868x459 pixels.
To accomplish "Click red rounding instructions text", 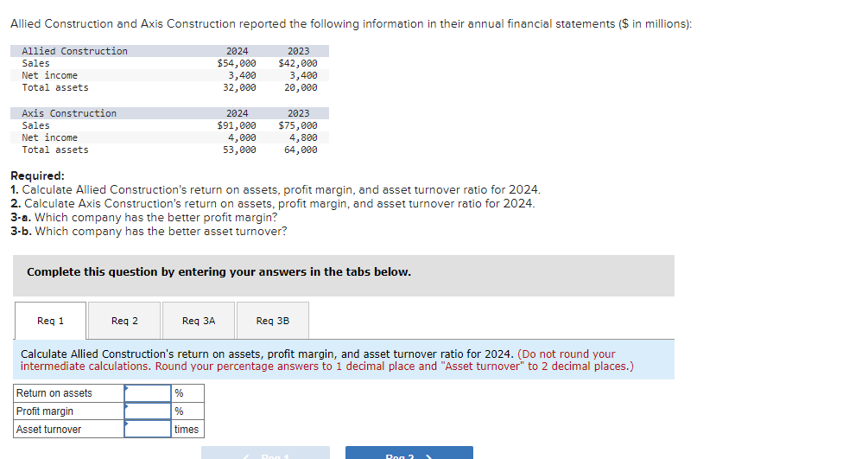I will point(327,360).
